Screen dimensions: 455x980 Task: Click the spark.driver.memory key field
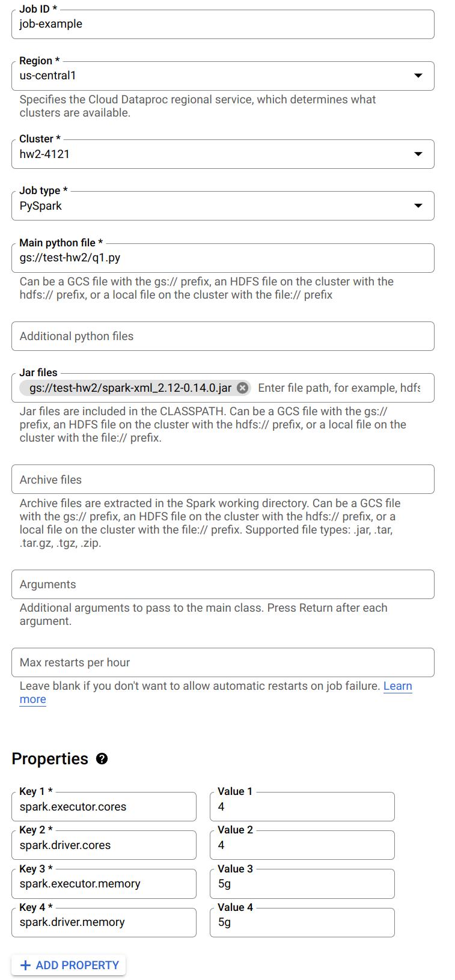click(103, 922)
